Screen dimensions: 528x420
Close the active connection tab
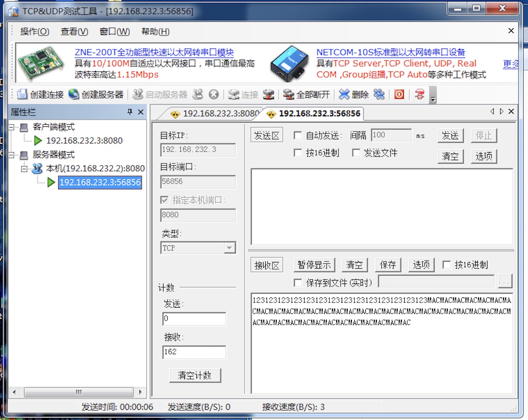coord(511,112)
